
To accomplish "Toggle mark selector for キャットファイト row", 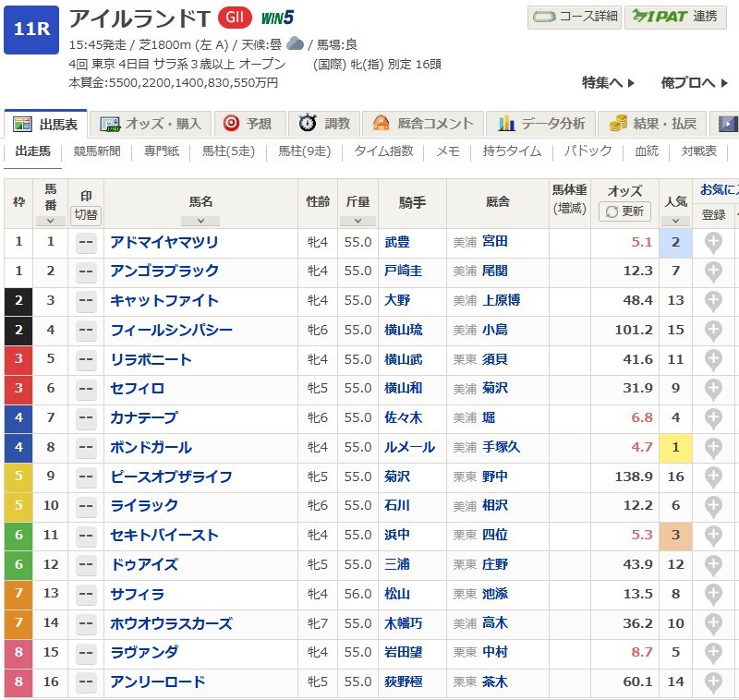I will tap(86, 301).
